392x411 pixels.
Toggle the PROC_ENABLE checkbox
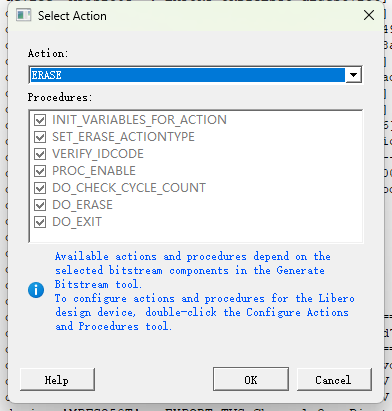point(40,171)
